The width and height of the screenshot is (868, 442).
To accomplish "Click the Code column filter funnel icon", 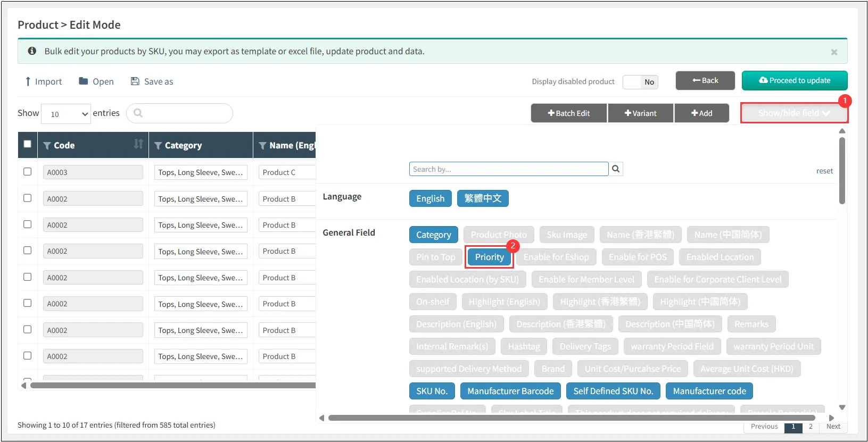I will click(47, 146).
